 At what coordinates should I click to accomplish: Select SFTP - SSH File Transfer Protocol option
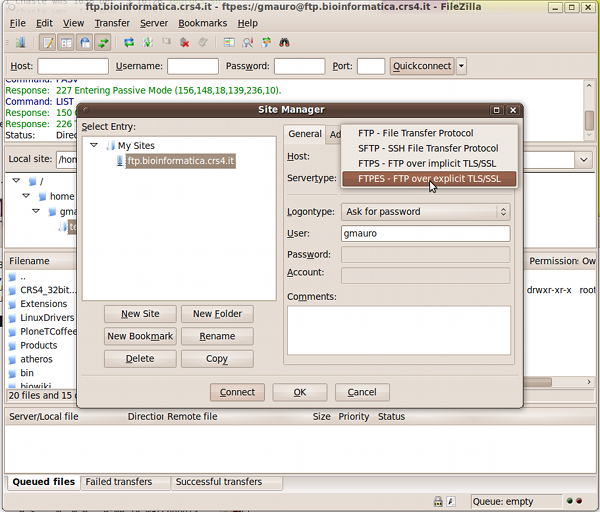coord(429,148)
